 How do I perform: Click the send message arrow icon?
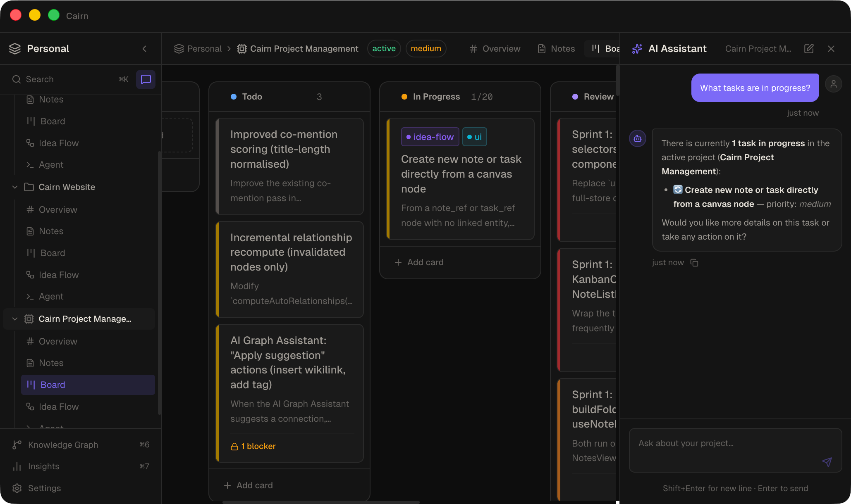pos(827,462)
